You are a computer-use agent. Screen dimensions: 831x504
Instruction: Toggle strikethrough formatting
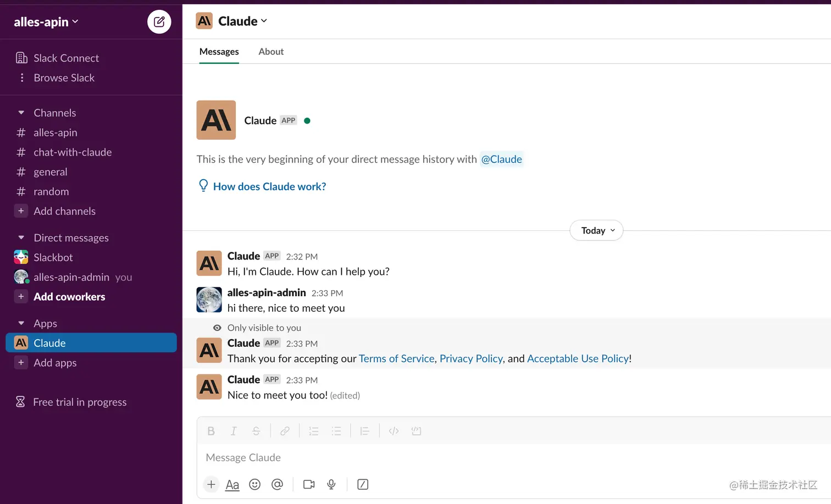click(x=256, y=431)
